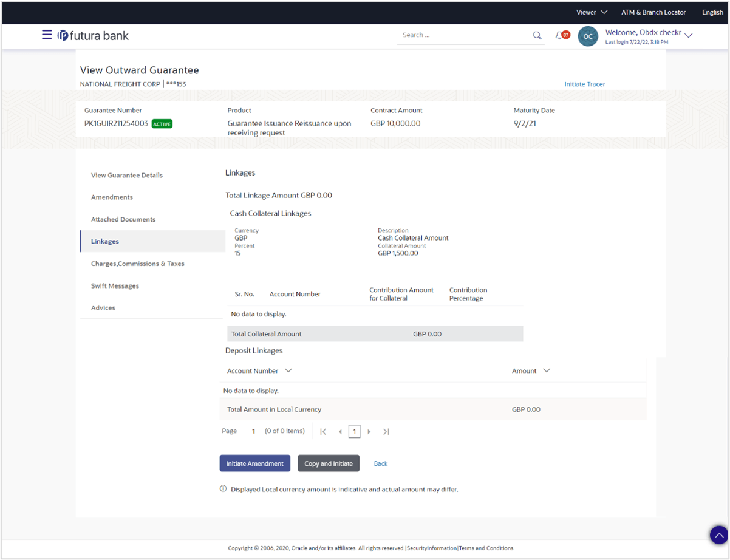Go to first page of results

pyautogui.click(x=323, y=431)
